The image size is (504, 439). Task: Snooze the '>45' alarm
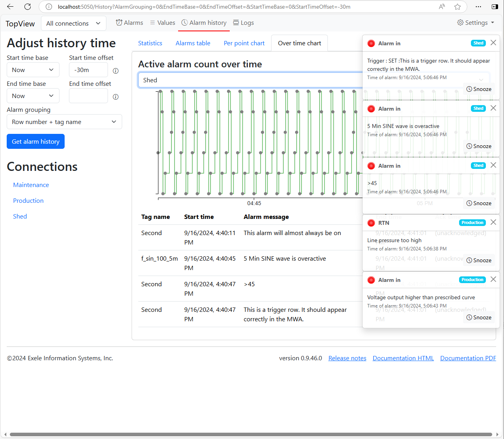tap(479, 203)
